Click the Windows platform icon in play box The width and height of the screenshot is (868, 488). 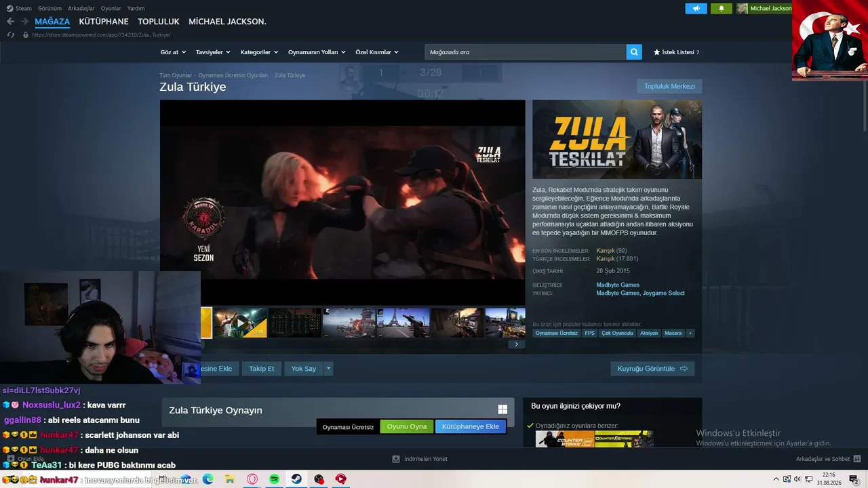pos(502,409)
